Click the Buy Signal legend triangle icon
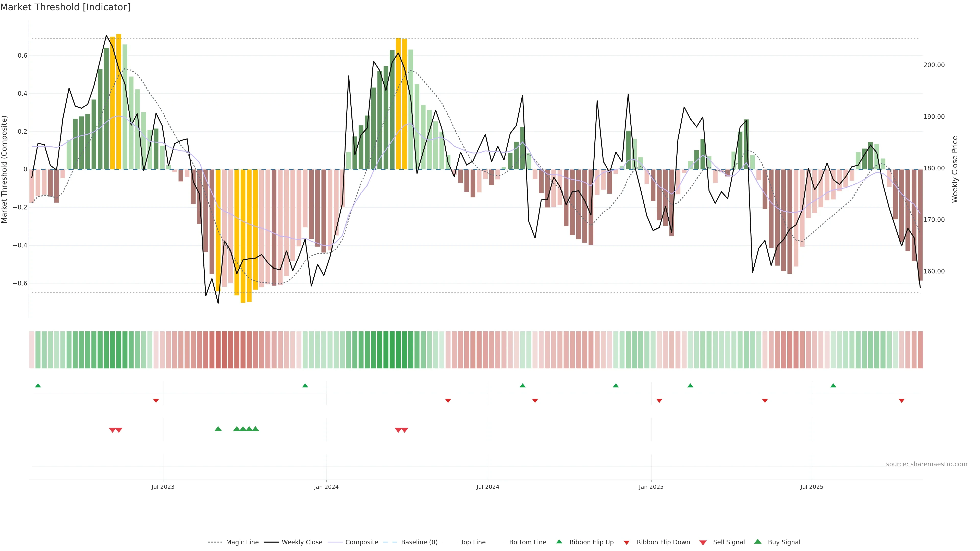Screen dimensions: 980x551 tap(757, 542)
